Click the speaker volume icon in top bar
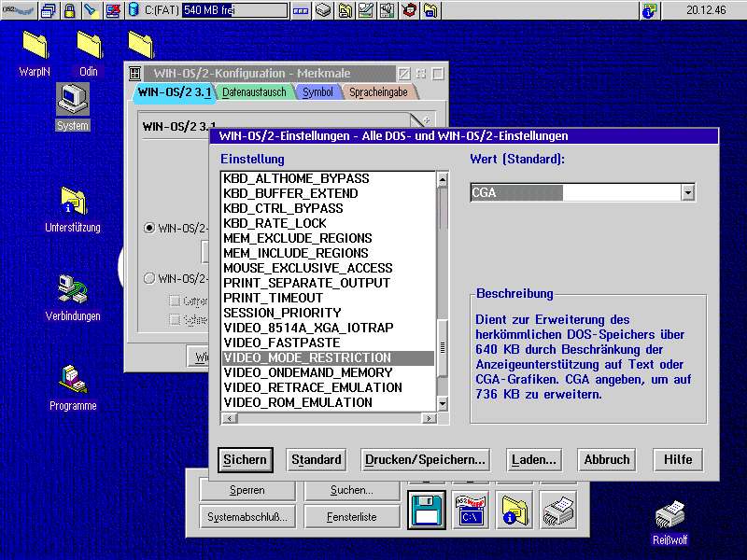 pos(388,10)
